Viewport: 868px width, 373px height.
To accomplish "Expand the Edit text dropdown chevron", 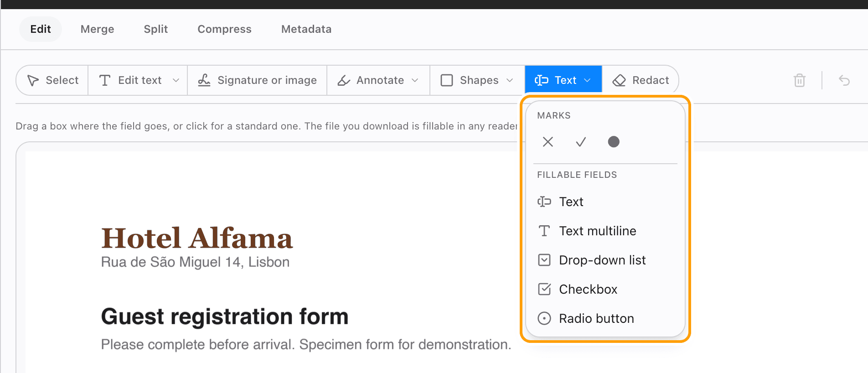I will (176, 80).
